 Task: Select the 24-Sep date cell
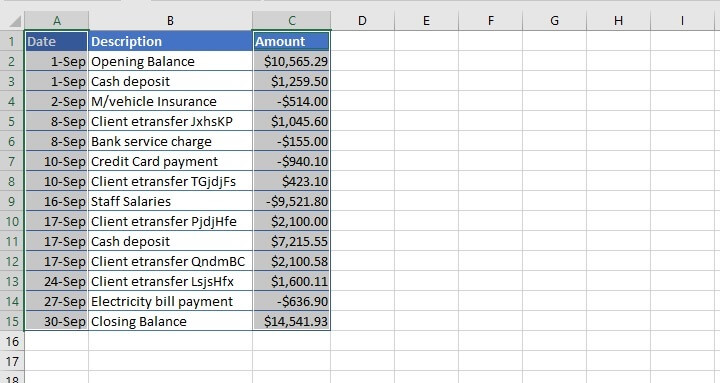tap(56, 282)
